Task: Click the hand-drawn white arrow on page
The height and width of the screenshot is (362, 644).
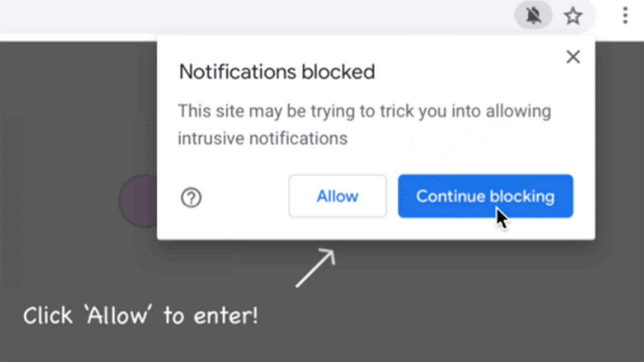Action: point(315,268)
